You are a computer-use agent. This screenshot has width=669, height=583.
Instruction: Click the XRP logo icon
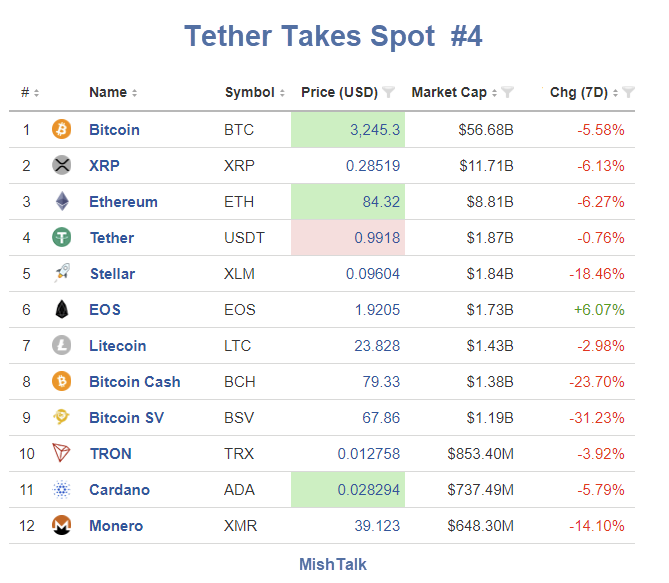click(x=62, y=166)
